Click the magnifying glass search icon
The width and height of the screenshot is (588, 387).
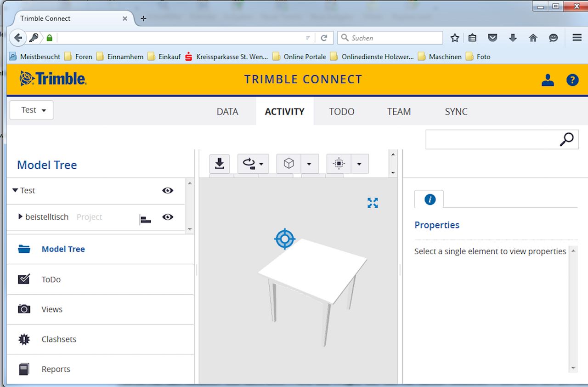click(567, 139)
